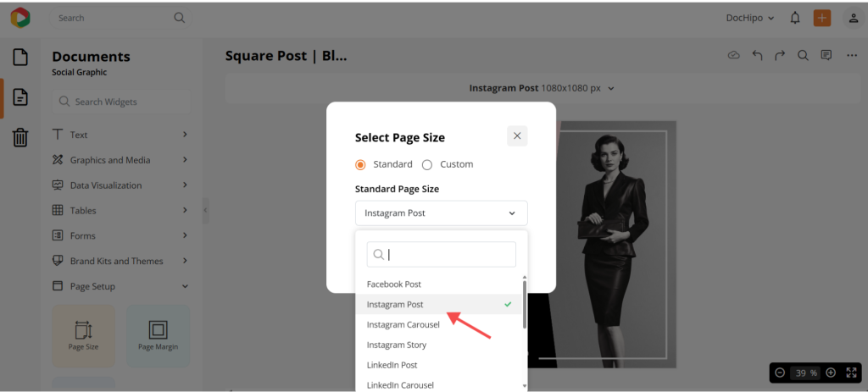
Task: Toggle fullscreen view icon
Action: click(851, 373)
